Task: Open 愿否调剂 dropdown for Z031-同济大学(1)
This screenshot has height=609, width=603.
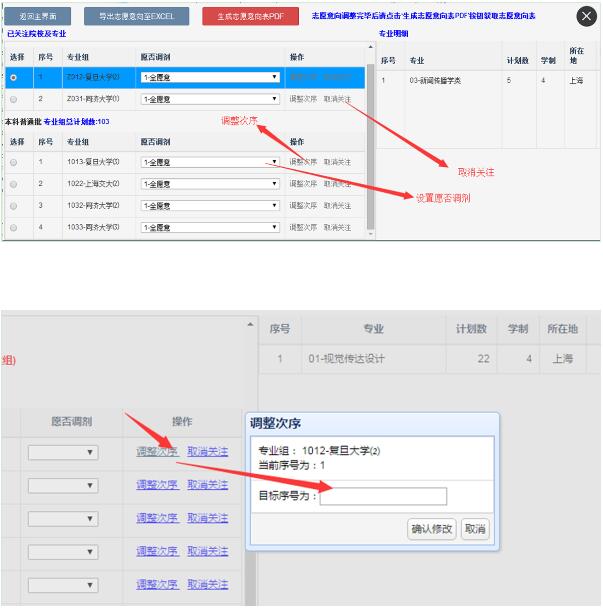Action: [210, 99]
